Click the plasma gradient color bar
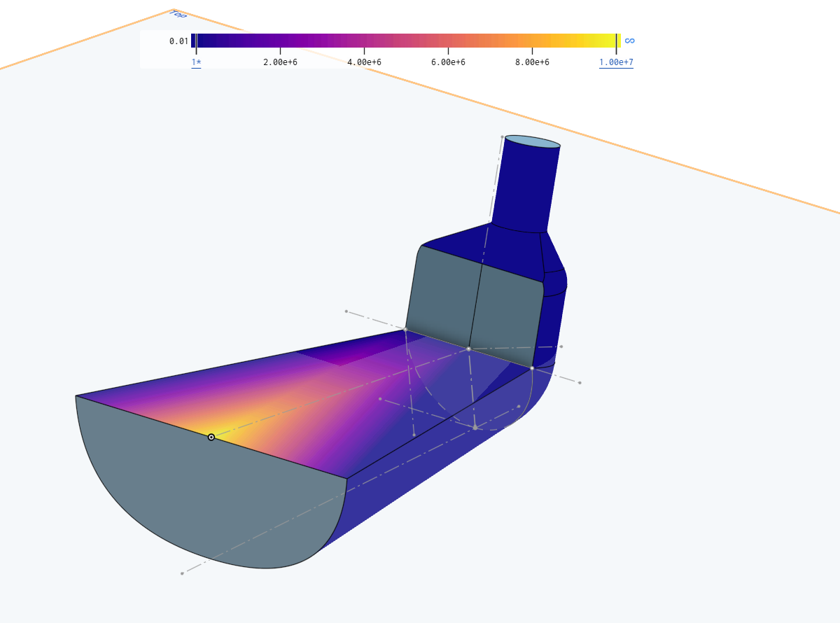 pyautogui.click(x=406, y=41)
